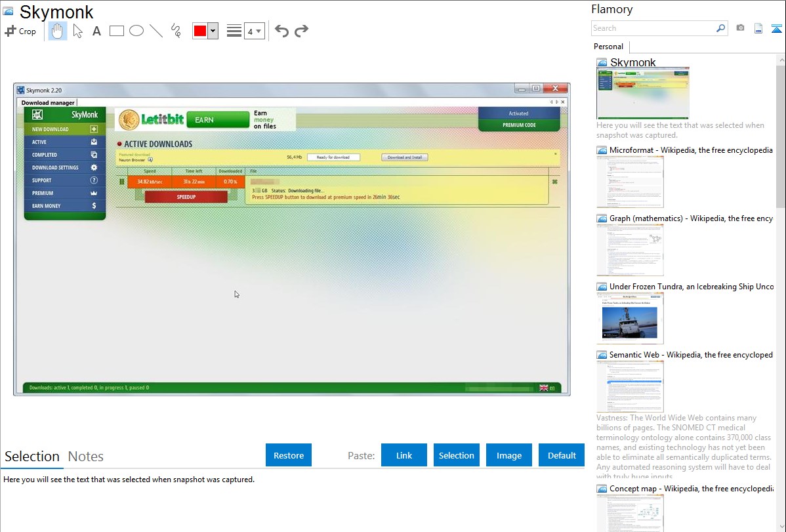Open Support in SkyMonk sidebar
786x532 pixels.
click(65, 180)
